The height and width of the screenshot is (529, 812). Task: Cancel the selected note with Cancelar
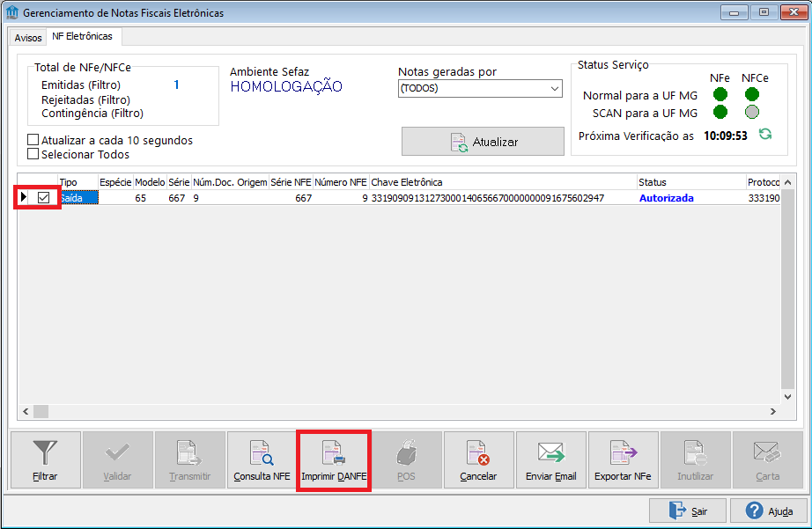[478, 460]
